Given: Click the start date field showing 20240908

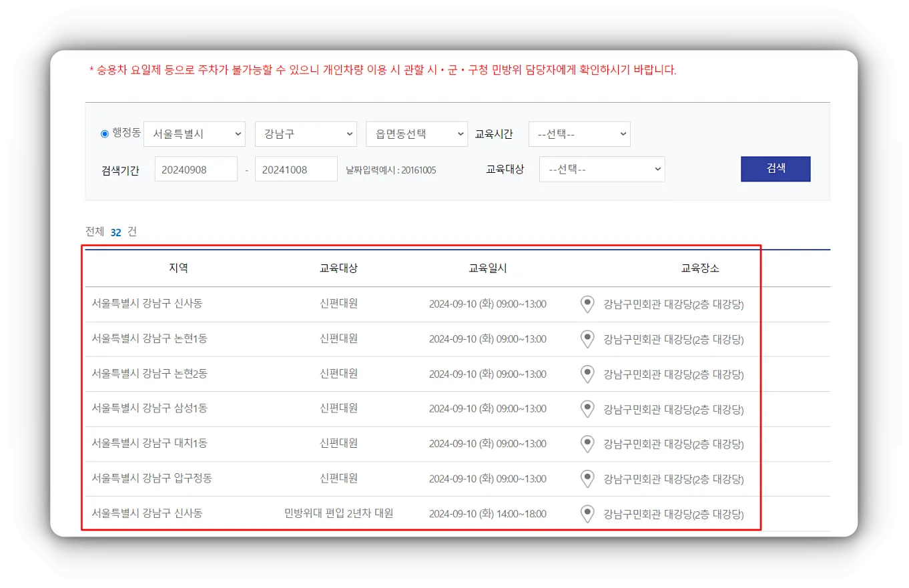Looking at the screenshot, I should coord(196,169).
